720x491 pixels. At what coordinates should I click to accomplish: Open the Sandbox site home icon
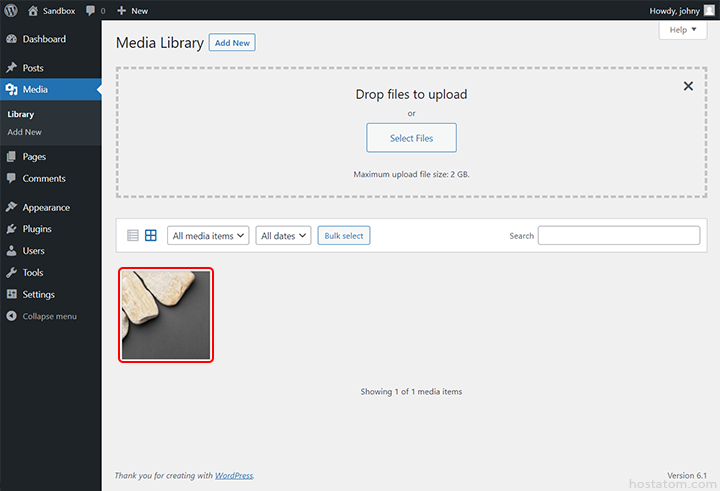33,10
